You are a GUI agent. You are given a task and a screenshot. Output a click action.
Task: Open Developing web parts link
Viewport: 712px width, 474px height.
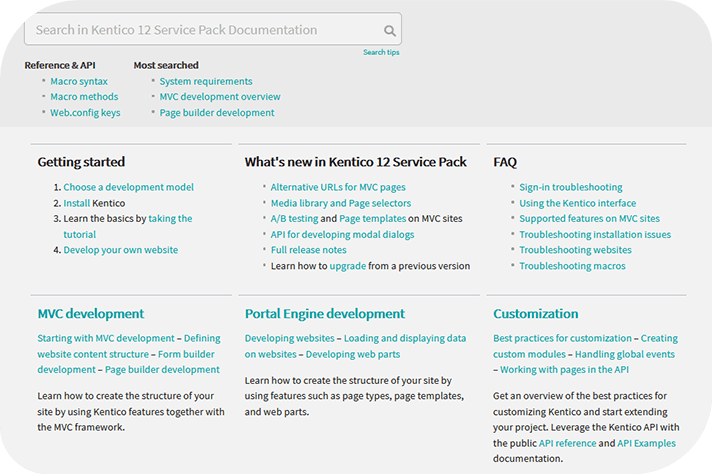tap(353, 354)
